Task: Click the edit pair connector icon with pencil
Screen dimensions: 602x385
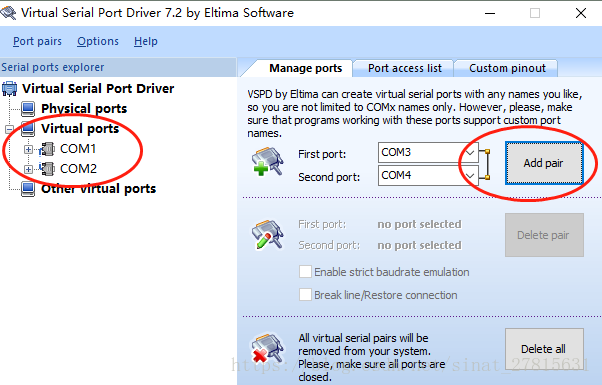Action: click(268, 234)
